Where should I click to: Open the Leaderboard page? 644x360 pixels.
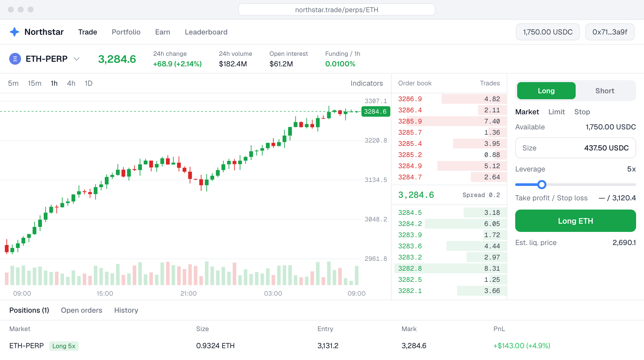(x=206, y=32)
